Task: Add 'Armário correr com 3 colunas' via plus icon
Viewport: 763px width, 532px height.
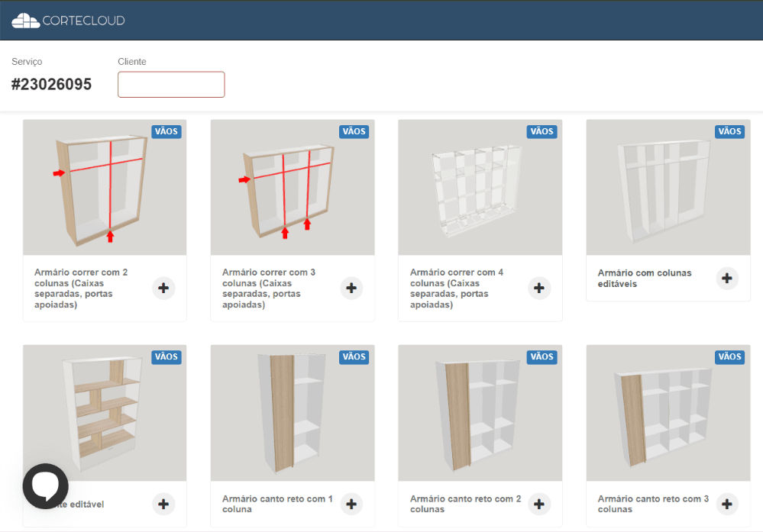Action: pyautogui.click(x=351, y=288)
